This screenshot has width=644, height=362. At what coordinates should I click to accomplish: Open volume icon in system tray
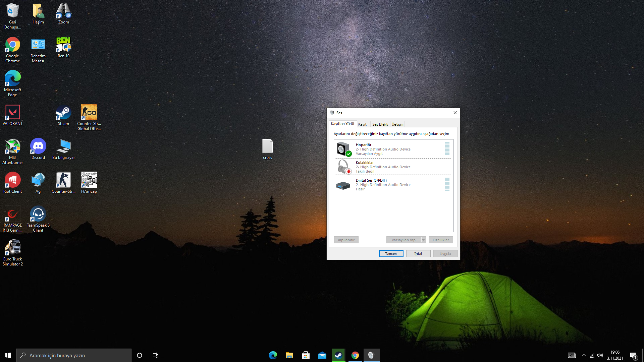600,355
